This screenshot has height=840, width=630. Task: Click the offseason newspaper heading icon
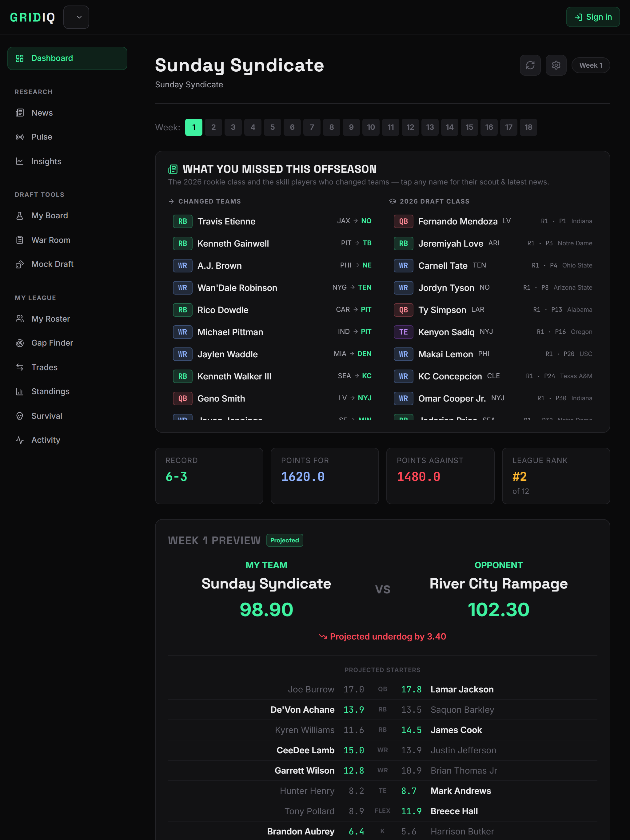tap(173, 169)
